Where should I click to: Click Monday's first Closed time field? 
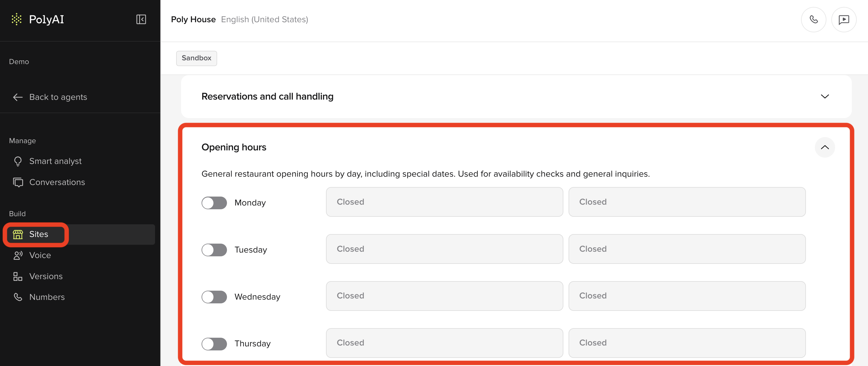tap(444, 202)
